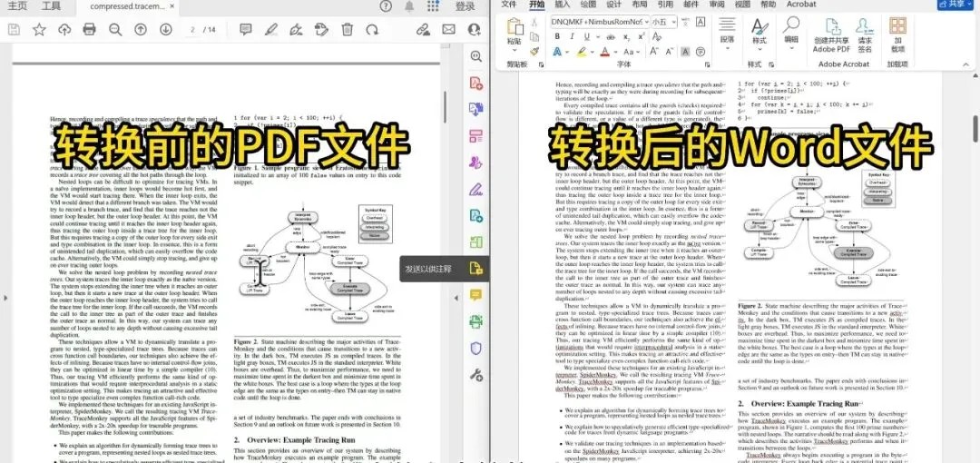Bookmark the PDF with the star icon
Screen dimensions: 980x463
point(39,29)
